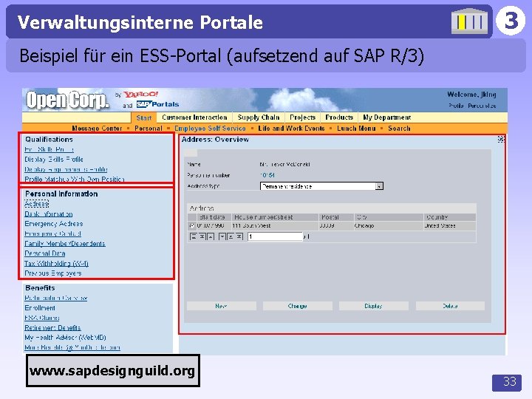Click the Change button
Viewport: 532px width, 399px height.
(298, 306)
